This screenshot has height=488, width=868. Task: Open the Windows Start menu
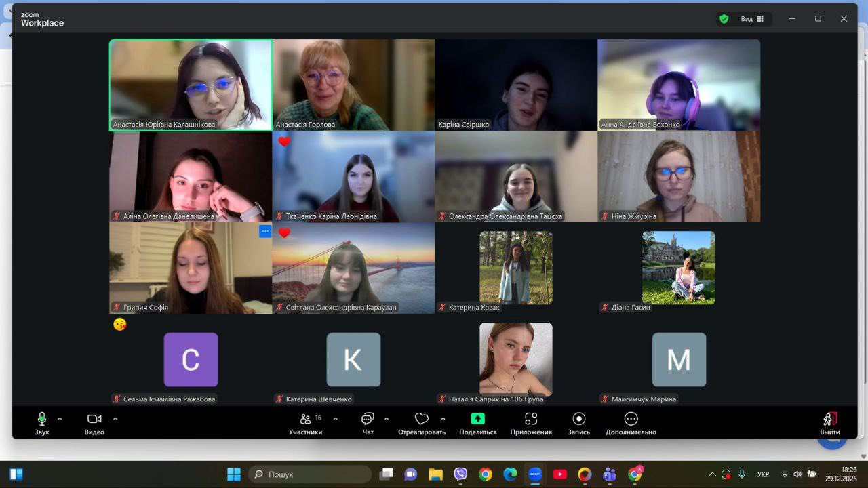233,474
